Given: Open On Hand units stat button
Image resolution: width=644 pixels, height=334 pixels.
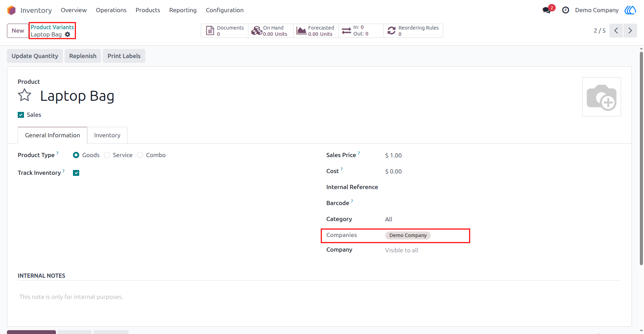Looking at the screenshot, I should pos(271,31).
